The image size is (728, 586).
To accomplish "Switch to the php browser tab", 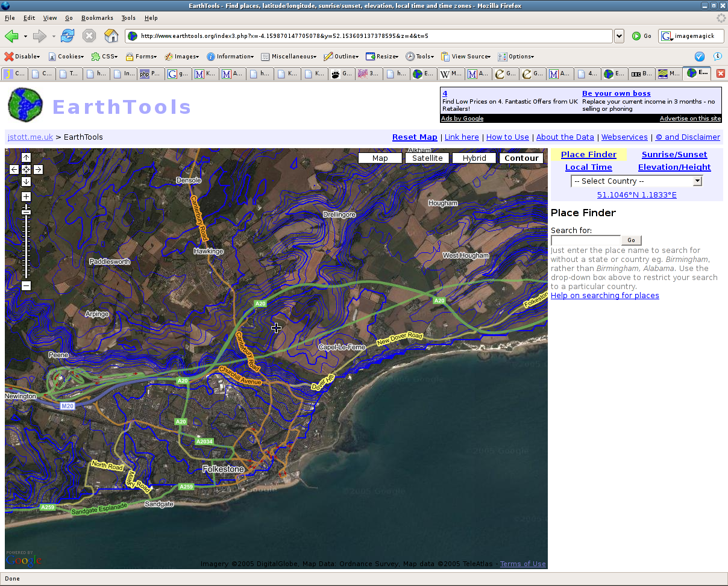I will pos(150,74).
